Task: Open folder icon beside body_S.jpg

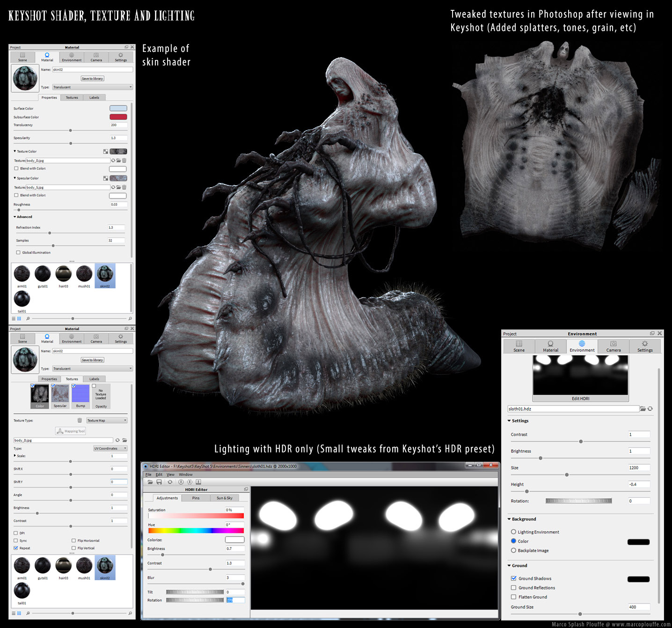Action: pyautogui.click(x=119, y=187)
